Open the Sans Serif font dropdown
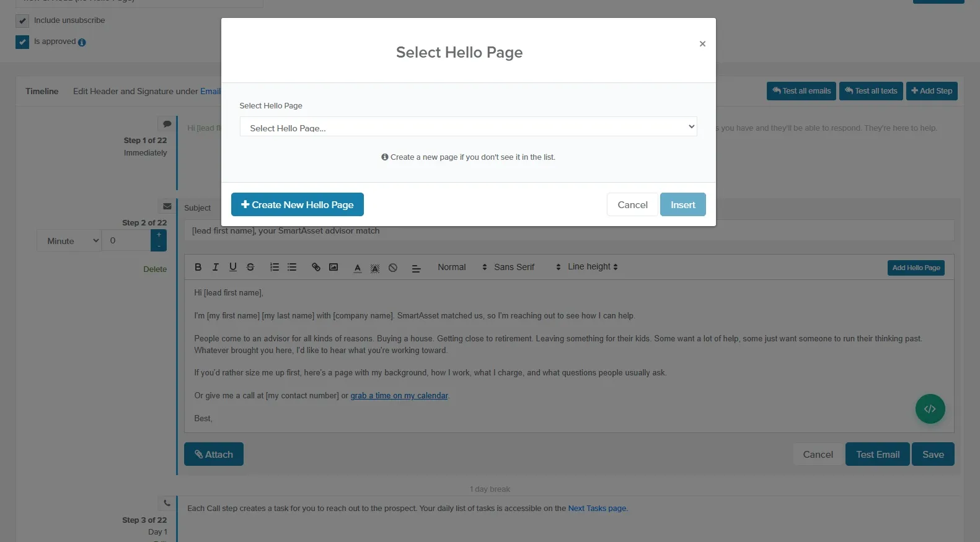Screen dimensions: 980x542 point(527,267)
